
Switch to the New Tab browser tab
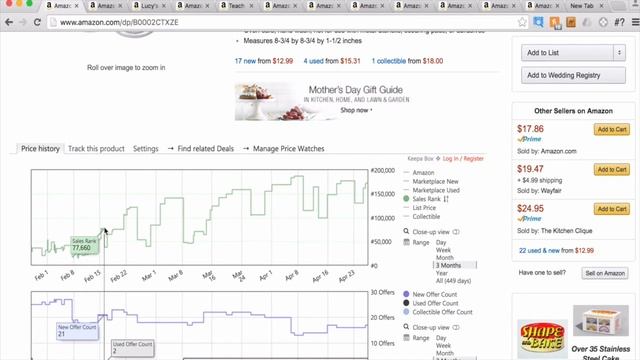point(585,6)
